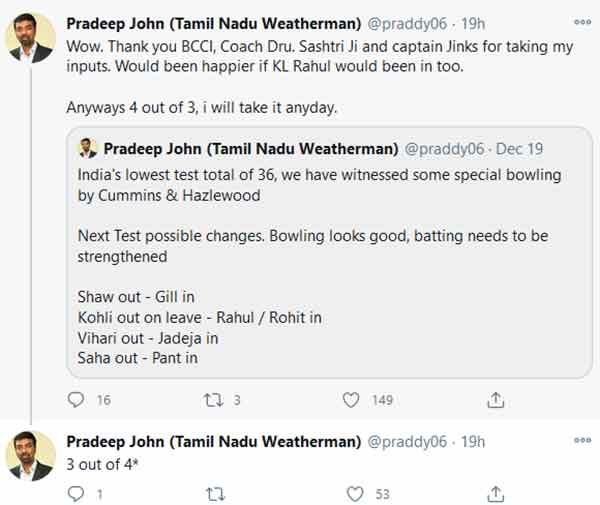
Task: Reply to the first tweet
Action: (76, 400)
